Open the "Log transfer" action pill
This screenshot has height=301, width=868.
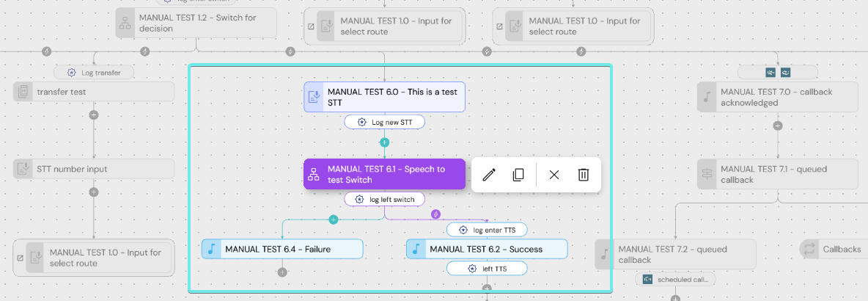click(x=94, y=73)
